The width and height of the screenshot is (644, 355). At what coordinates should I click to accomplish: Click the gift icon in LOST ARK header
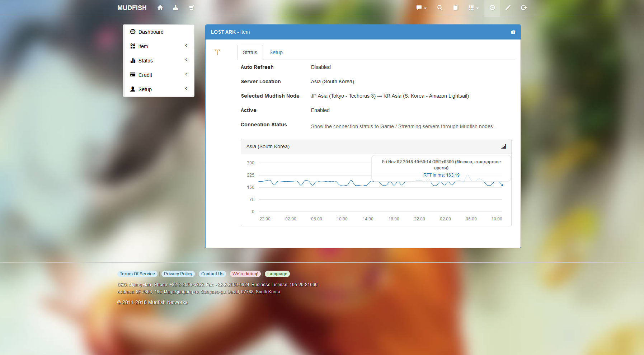[x=513, y=32]
